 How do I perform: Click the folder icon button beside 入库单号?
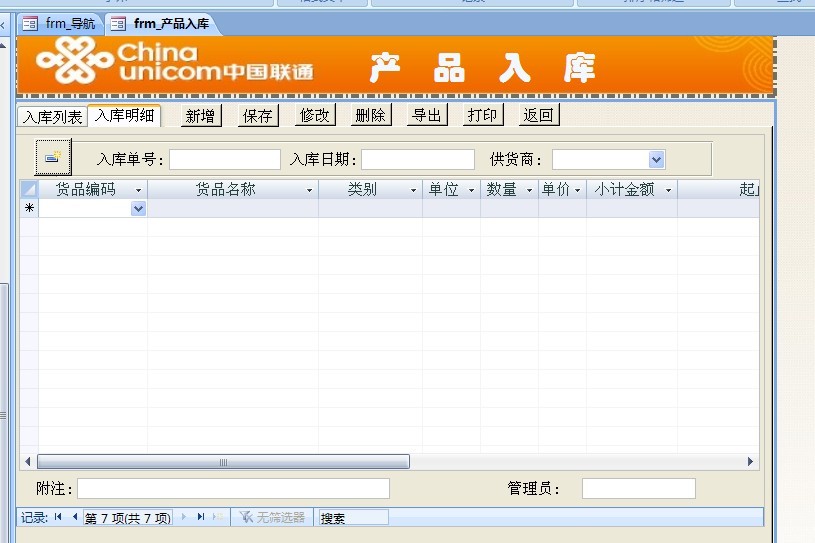click(x=52, y=158)
